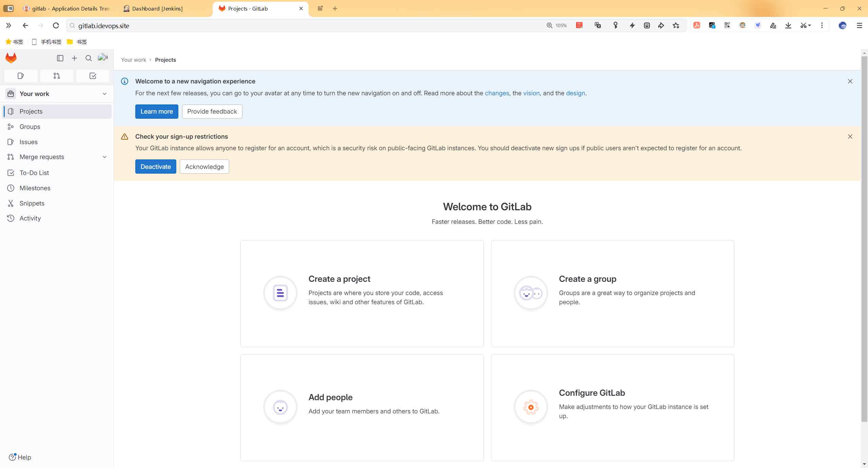Dismiss the navigation experience banner
The height and width of the screenshot is (468, 868).
click(x=850, y=81)
